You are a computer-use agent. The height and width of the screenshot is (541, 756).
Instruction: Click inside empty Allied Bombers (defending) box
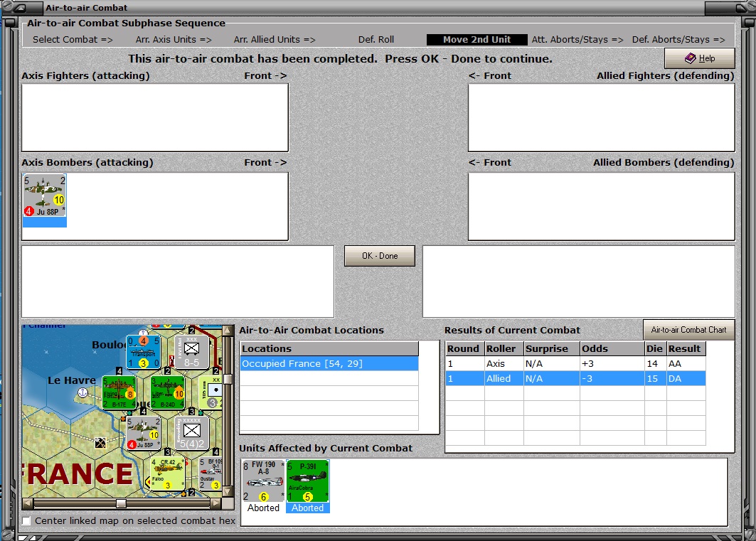601,206
